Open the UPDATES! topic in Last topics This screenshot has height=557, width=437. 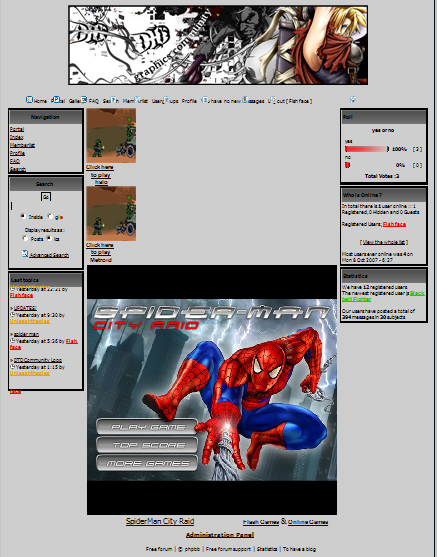point(25,308)
